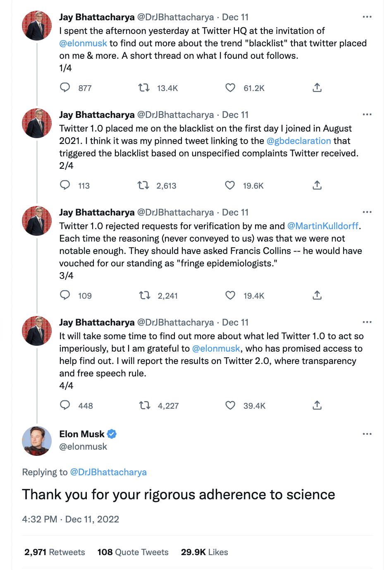View the 2,971 Retweets list
This screenshot has width=392, height=570.
click(x=54, y=552)
